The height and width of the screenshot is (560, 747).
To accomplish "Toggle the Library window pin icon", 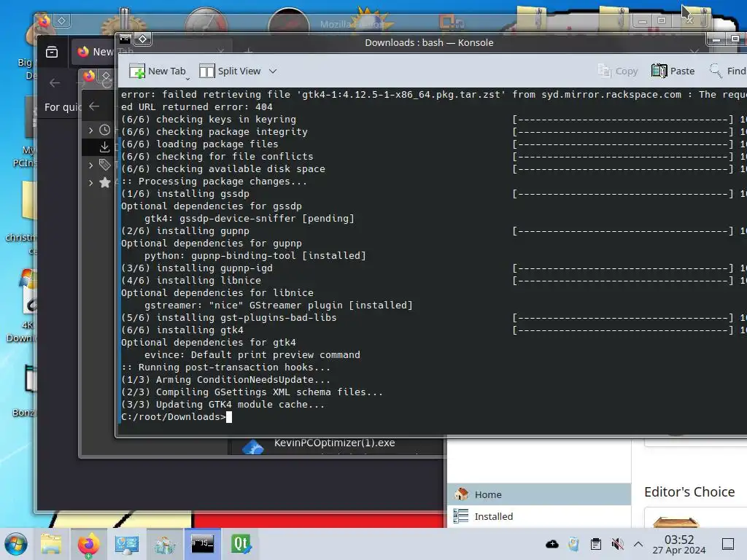I will tap(106, 76).
